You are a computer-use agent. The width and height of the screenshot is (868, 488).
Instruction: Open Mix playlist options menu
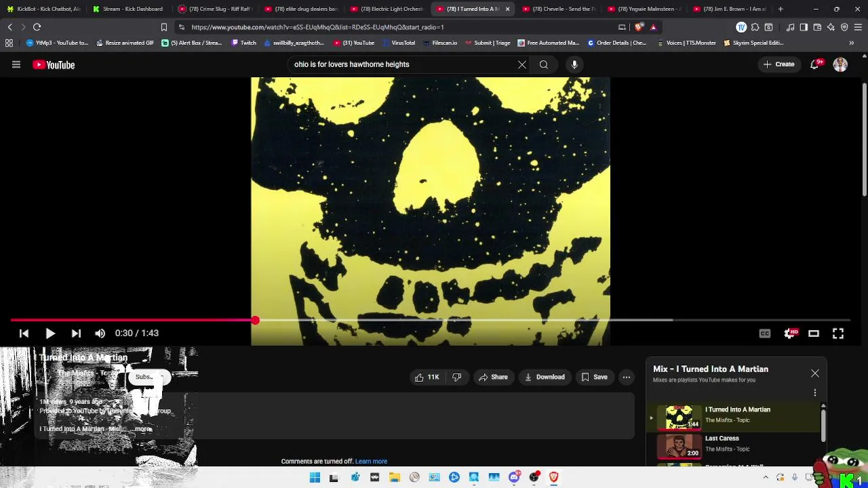[815, 392]
